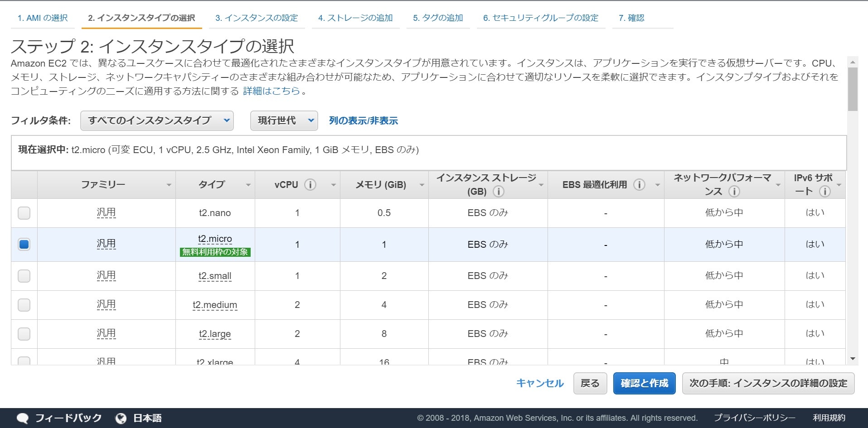Click the IPv6 support info icon
The width and height of the screenshot is (868, 428).
coord(825,191)
